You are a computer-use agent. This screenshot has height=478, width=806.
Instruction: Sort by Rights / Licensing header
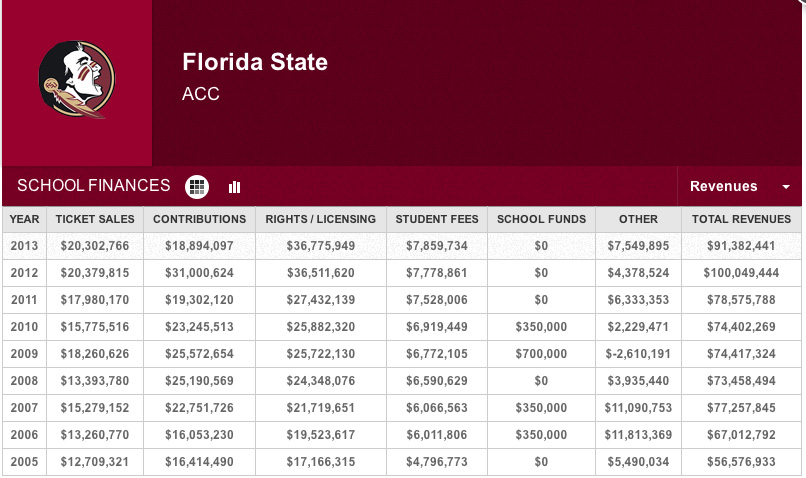(320, 219)
